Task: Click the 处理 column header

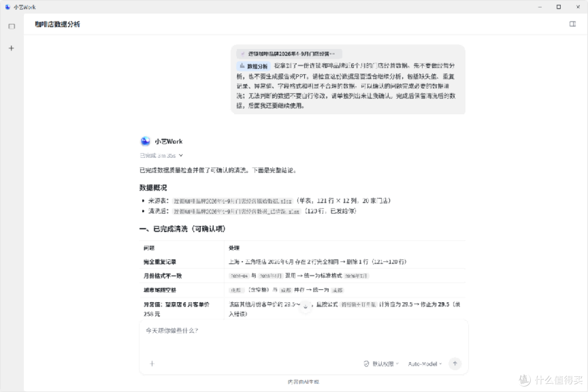Action: click(234, 248)
